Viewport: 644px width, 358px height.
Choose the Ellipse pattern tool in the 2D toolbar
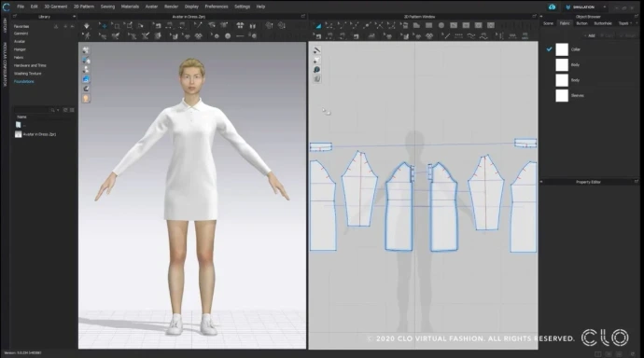441,25
